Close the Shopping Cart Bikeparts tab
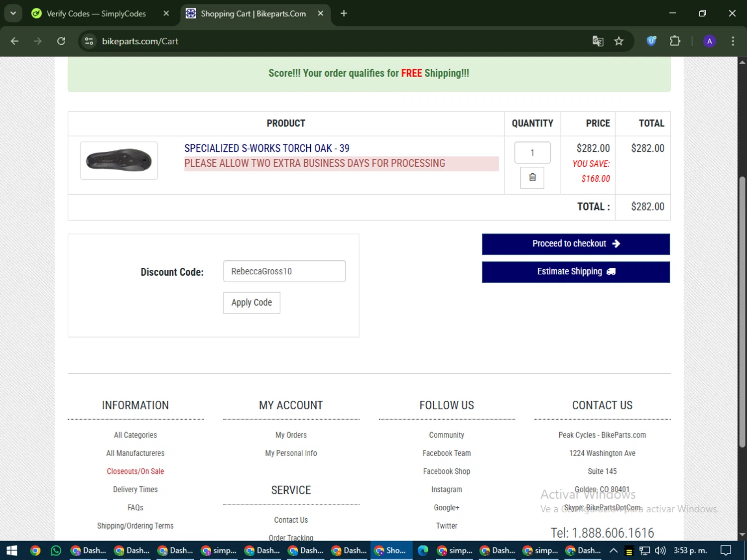 click(x=321, y=13)
